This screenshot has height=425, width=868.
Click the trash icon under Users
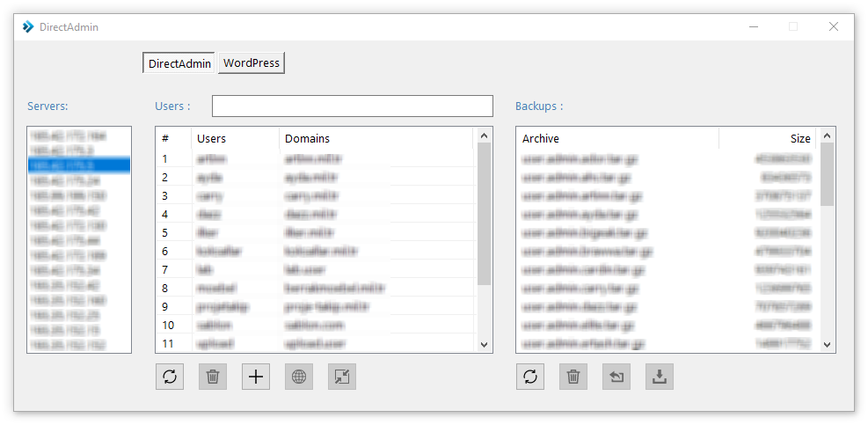213,377
